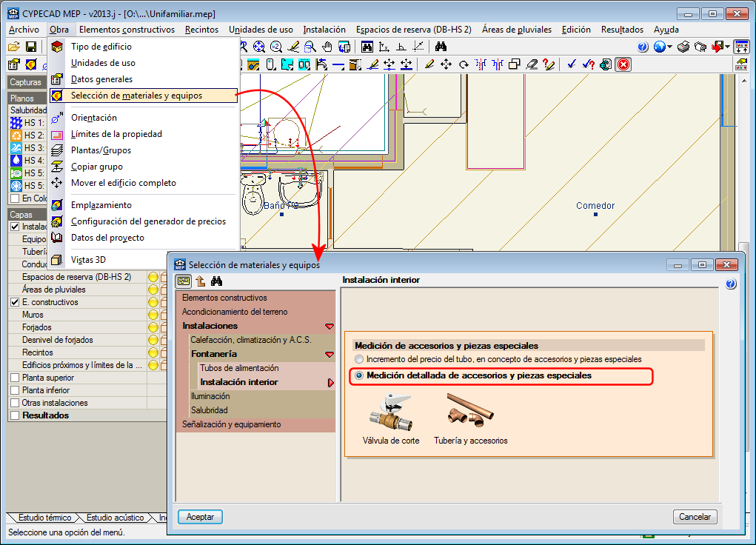Choose Selección de materiales y equipos
756x545 pixels.
click(x=143, y=96)
